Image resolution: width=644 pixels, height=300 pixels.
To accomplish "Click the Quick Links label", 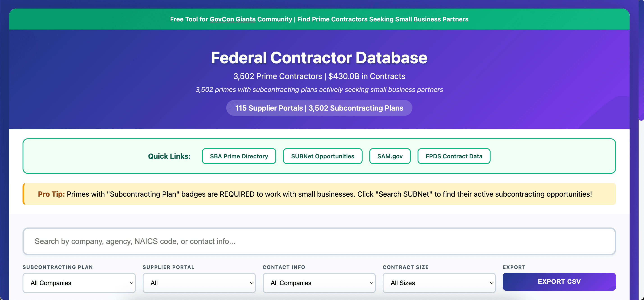I will (x=169, y=156).
